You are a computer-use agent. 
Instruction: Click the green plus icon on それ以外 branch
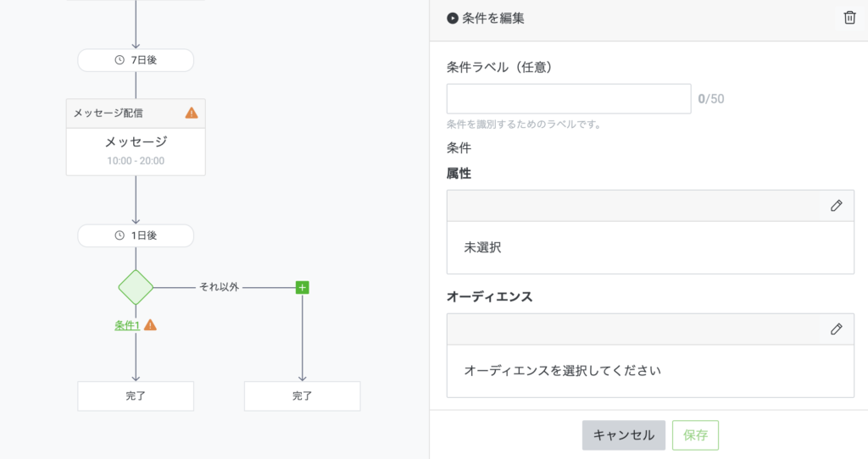click(x=302, y=288)
